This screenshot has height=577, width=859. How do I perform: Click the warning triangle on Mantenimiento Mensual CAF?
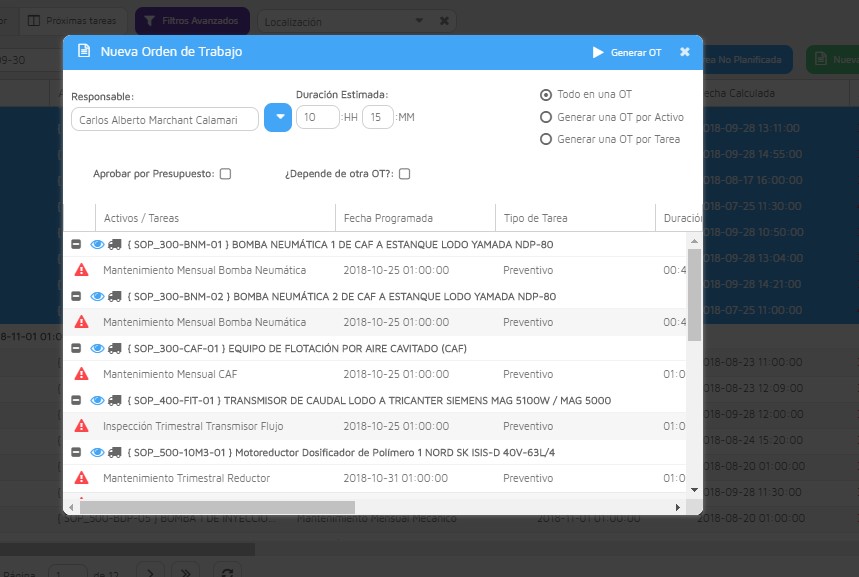(x=81, y=374)
